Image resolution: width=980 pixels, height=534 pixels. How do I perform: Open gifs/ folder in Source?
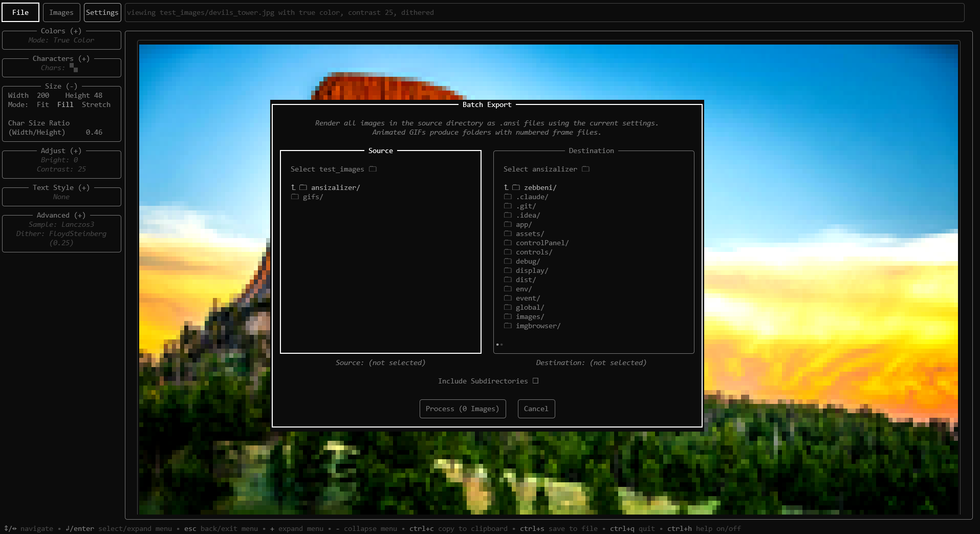point(313,197)
